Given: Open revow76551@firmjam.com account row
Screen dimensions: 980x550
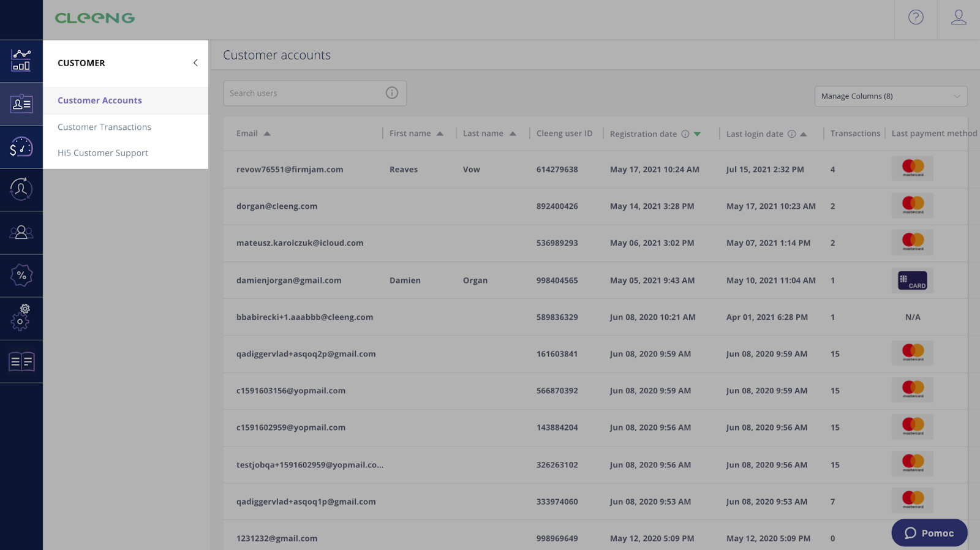Looking at the screenshot, I should coord(595,170).
